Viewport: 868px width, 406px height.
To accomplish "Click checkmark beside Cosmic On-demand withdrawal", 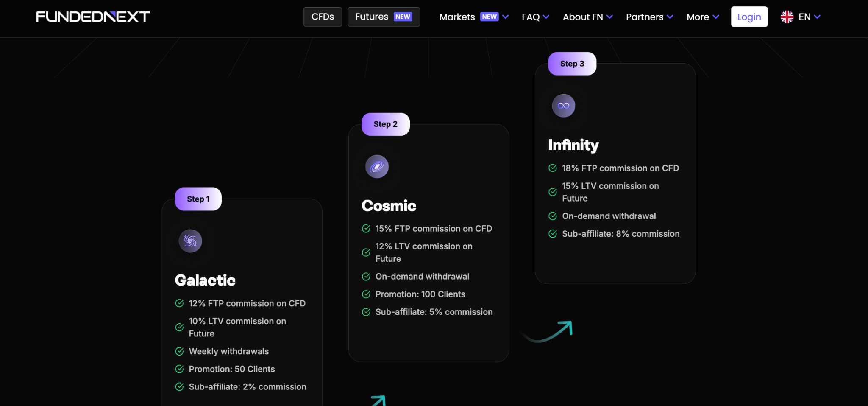I will [x=366, y=277].
